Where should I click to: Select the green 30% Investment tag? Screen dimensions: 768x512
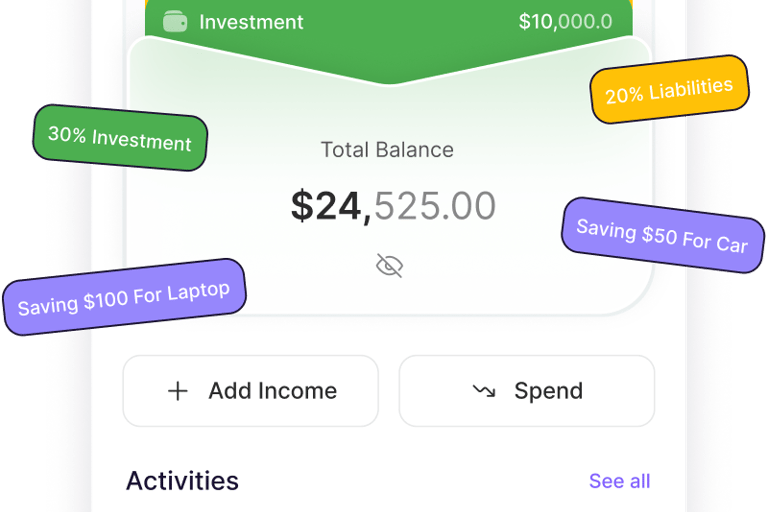tap(120, 137)
